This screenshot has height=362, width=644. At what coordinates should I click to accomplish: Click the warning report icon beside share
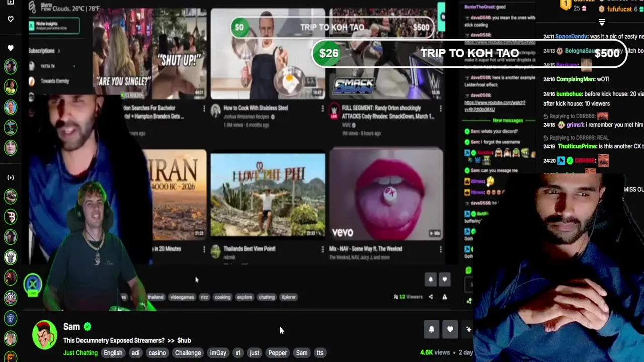click(x=444, y=297)
